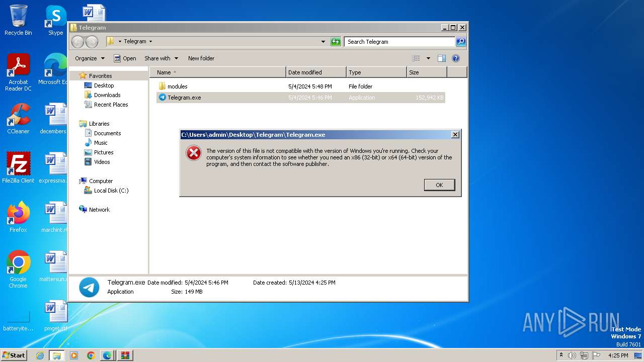The image size is (644, 362).
Task: Open WinRAR from the taskbar
Action: (x=125, y=355)
